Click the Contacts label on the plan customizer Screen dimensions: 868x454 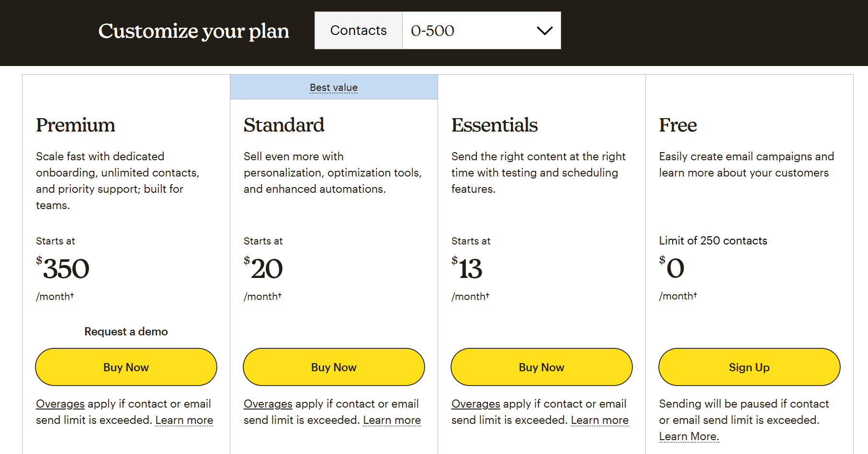[x=358, y=30]
